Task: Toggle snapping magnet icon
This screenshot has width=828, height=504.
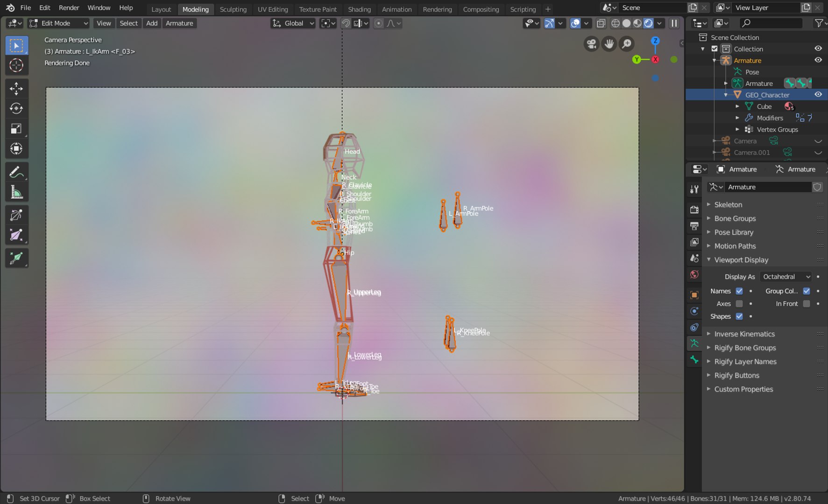Action: [346, 23]
